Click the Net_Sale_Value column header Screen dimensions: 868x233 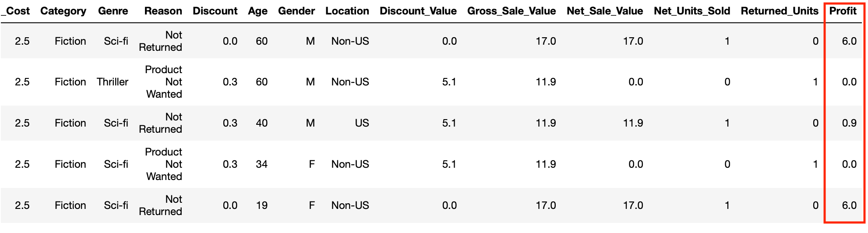[604, 11]
